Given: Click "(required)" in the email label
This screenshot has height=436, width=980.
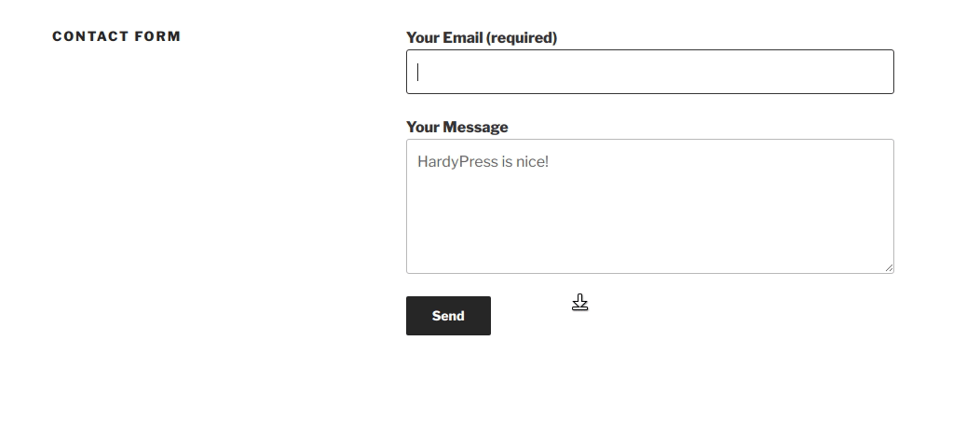Looking at the screenshot, I should point(522,38).
